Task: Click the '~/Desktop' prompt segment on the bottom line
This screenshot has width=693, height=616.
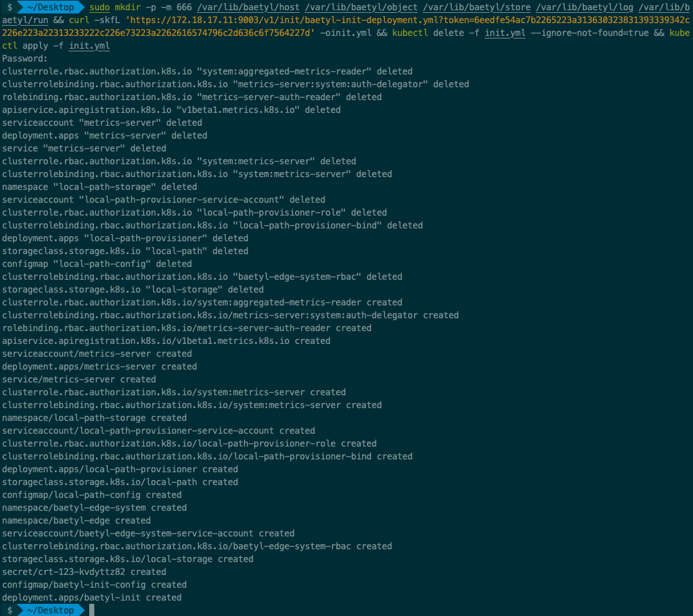Action: (x=51, y=610)
